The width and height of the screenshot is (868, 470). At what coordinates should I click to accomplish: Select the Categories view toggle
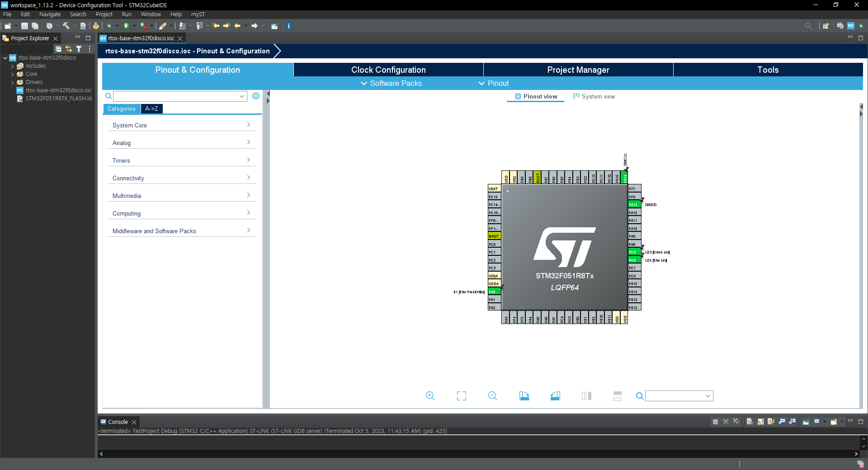click(x=121, y=108)
